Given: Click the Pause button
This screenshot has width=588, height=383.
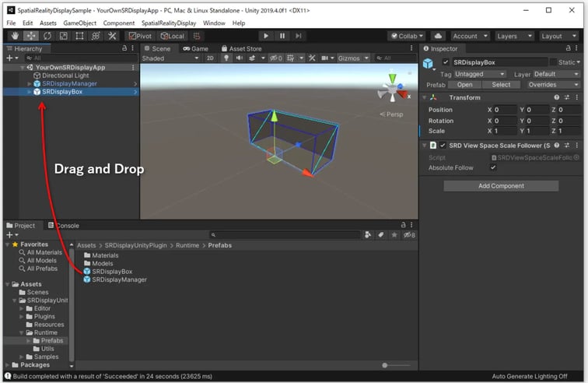Looking at the screenshot, I should [x=282, y=36].
